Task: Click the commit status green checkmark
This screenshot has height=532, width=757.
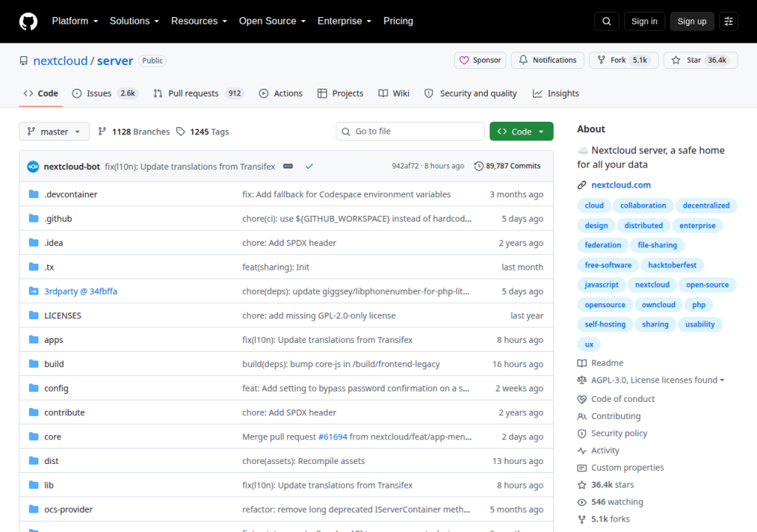Action: pyautogui.click(x=309, y=166)
